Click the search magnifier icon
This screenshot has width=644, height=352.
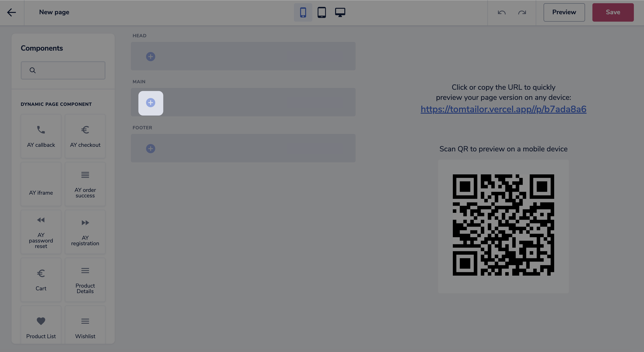tap(32, 70)
